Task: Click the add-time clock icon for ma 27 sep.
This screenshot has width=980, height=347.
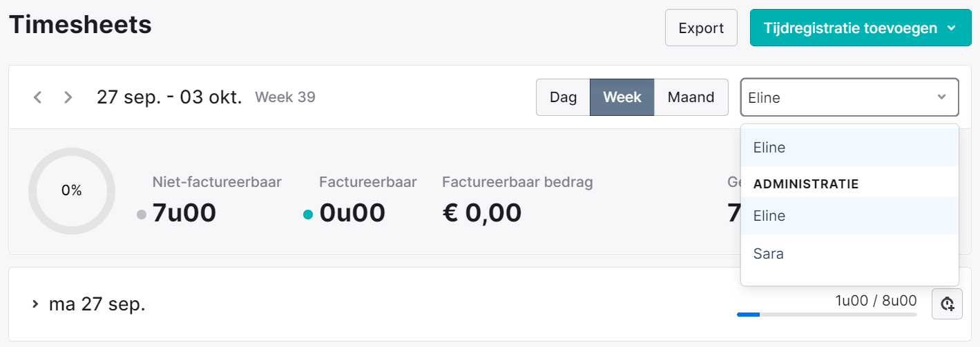Action: click(x=947, y=304)
